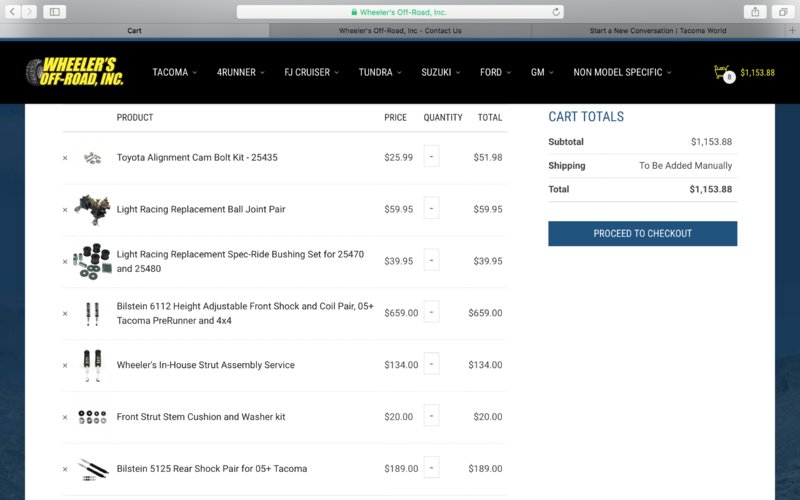Click the Wheeler's Off-Road logo

tap(74, 71)
